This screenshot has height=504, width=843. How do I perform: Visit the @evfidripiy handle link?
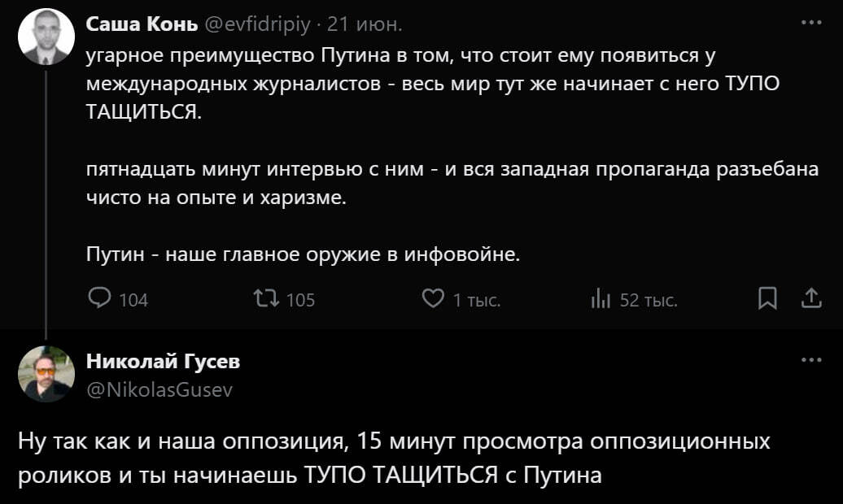[257, 25]
